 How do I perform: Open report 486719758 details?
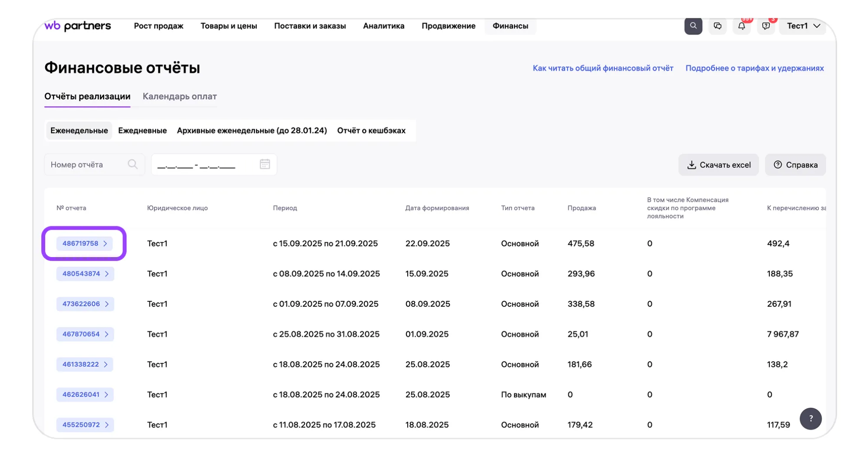tap(85, 244)
